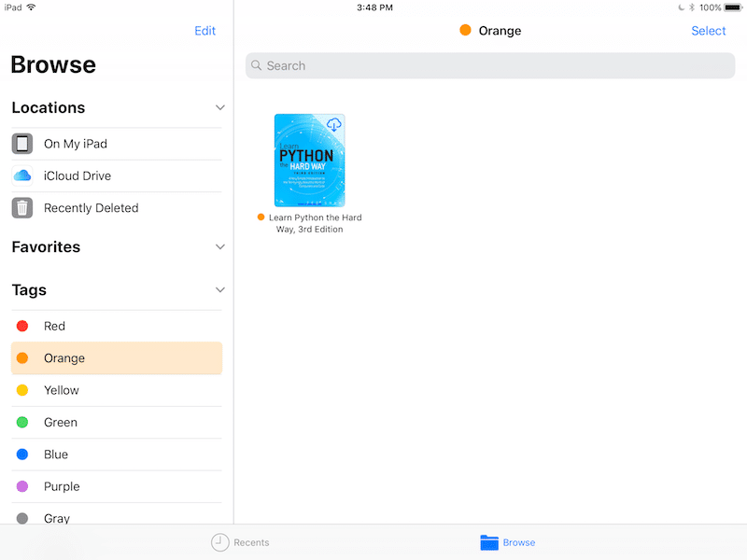This screenshot has height=560, width=747.
Task: Click the Blue tag dot icon
Action: [x=22, y=455]
